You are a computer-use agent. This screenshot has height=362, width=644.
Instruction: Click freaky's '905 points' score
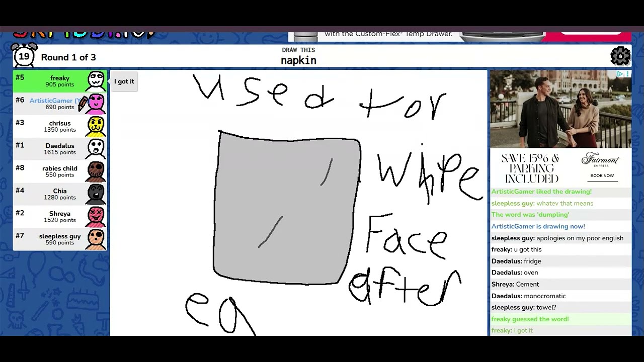(60, 84)
